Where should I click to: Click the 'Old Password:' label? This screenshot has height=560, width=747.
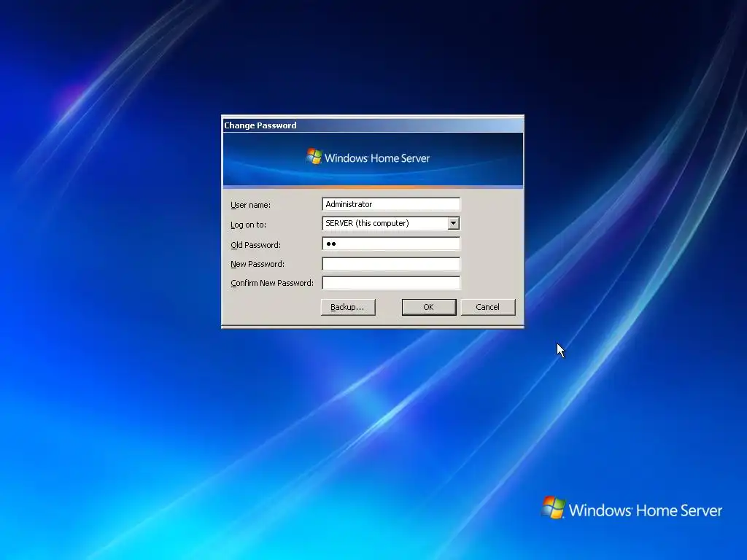pos(255,245)
